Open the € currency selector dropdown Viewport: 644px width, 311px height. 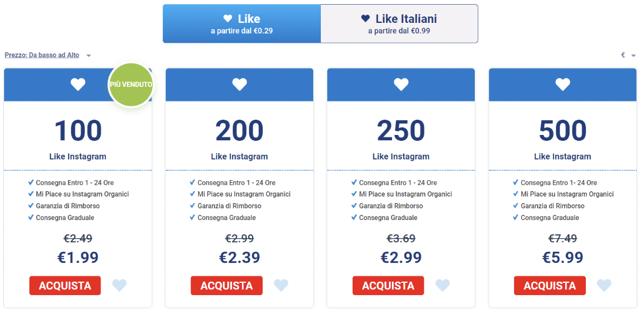click(x=628, y=55)
